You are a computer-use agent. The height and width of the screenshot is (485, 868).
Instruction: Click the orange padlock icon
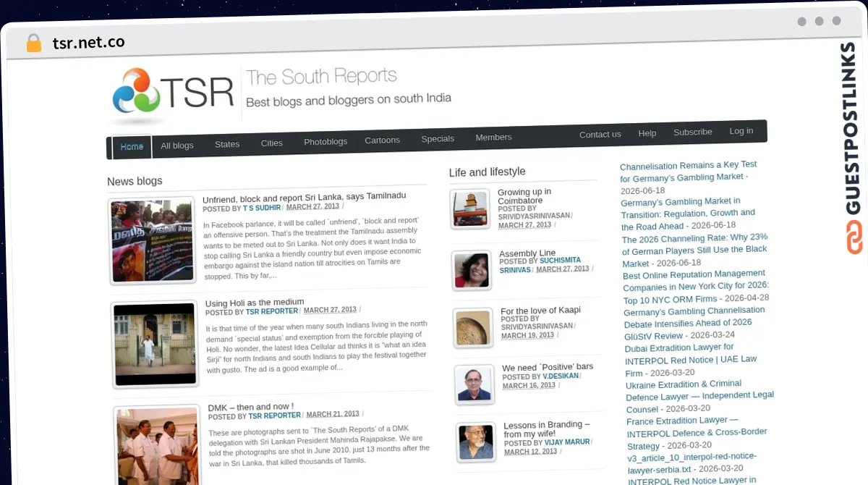point(33,43)
